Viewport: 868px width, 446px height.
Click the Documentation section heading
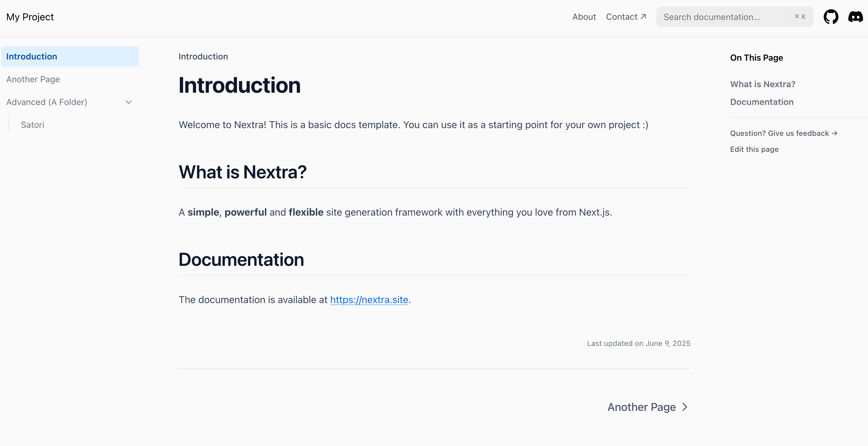(241, 260)
